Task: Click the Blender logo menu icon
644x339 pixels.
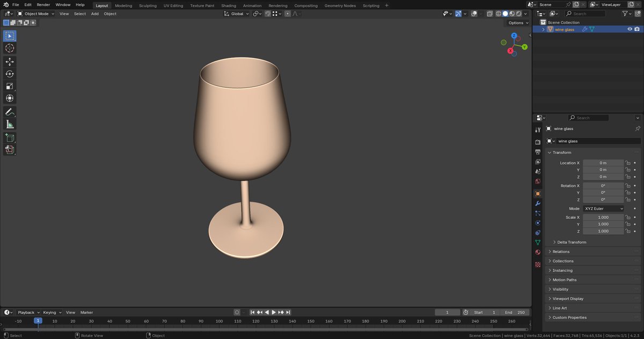Action: 6,4
